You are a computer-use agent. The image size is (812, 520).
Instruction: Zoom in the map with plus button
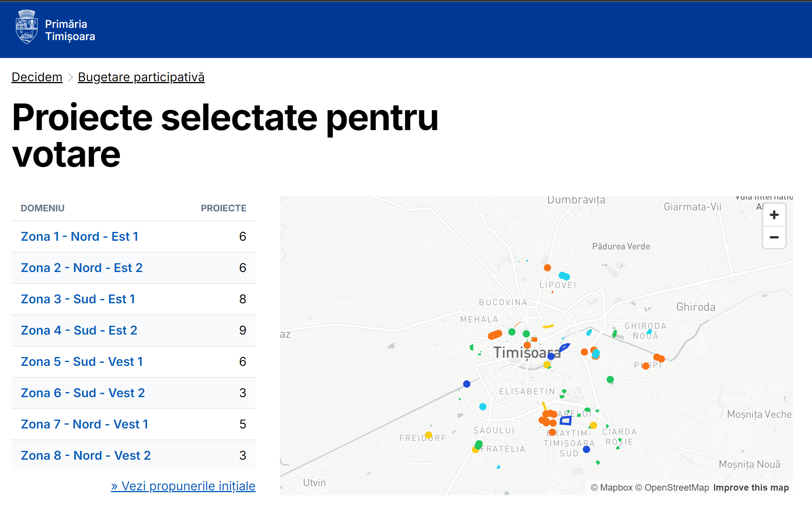tap(774, 215)
